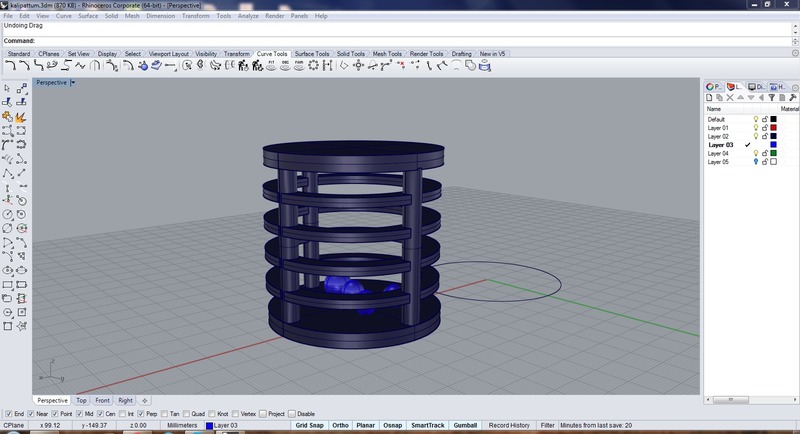Open layer tools hammer icon
Viewport: 800px width, 434px height.
tap(792, 97)
